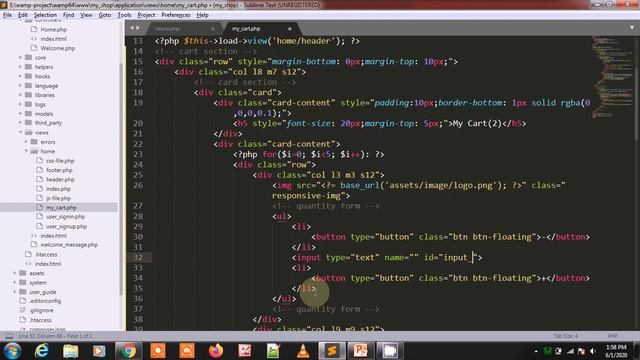The image size is (640, 360).
Task: Open VLC media player from taskbar
Action: [x=302, y=351]
